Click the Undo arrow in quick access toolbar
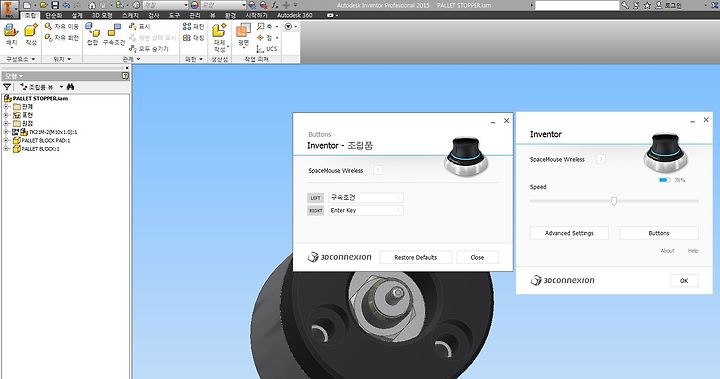This screenshot has width=720, height=379. coord(67,5)
